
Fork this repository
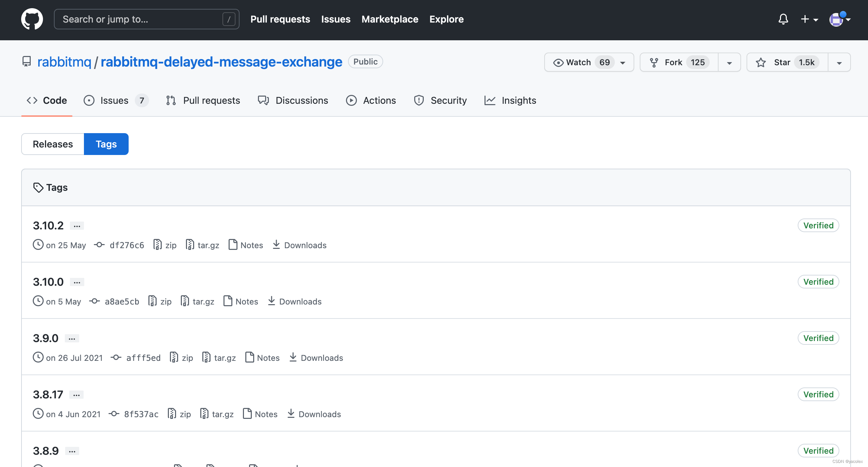(x=679, y=62)
